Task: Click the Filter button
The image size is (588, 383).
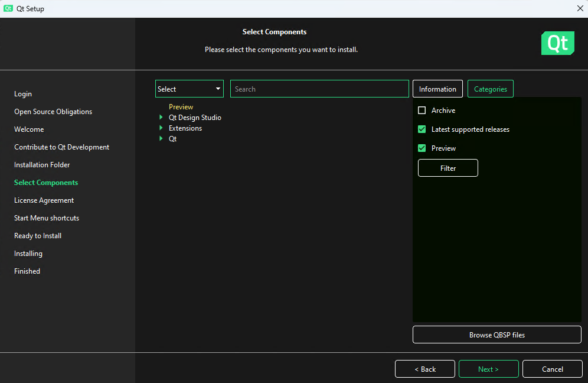Action: pos(448,168)
